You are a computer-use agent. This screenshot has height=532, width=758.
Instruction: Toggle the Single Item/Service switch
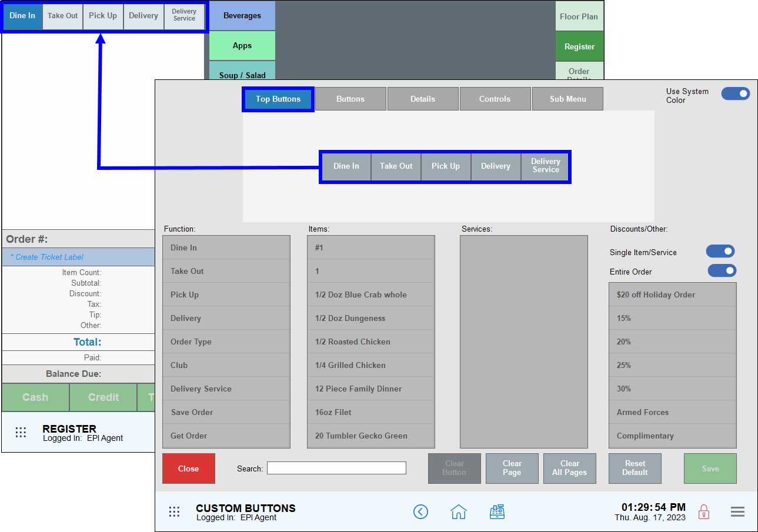[720, 252]
